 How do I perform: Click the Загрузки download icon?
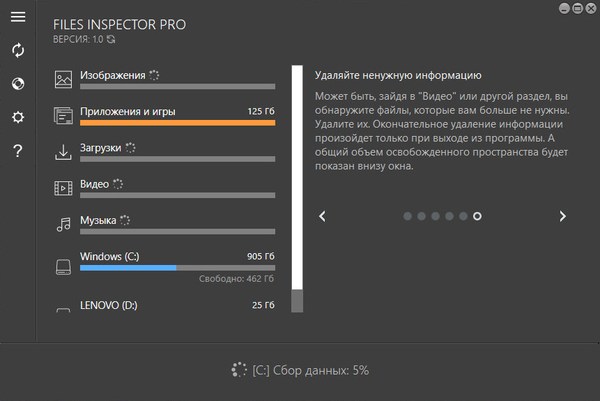click(x=63, y=151)
